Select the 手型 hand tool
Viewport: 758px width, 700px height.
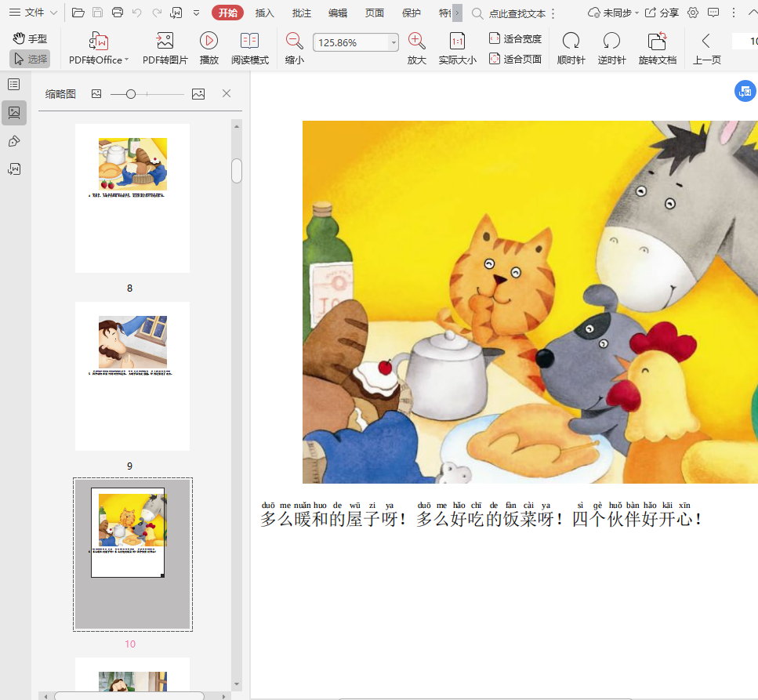click(x=30, y=38)
